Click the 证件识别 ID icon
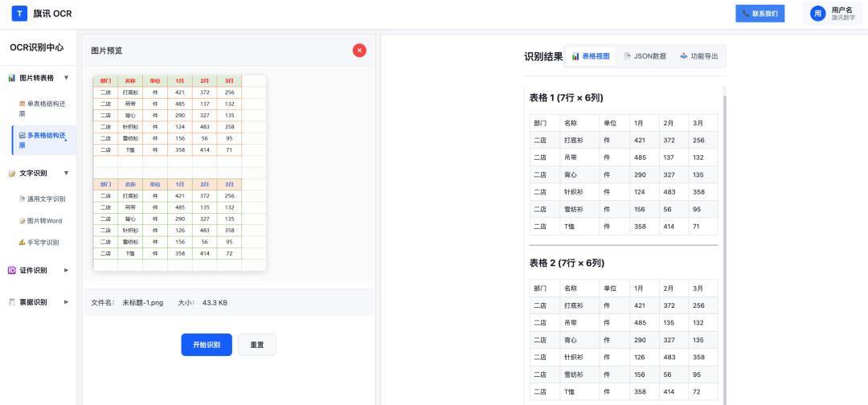Image resolution: width=868 pixels, height=405 pixels. point(11,271)
